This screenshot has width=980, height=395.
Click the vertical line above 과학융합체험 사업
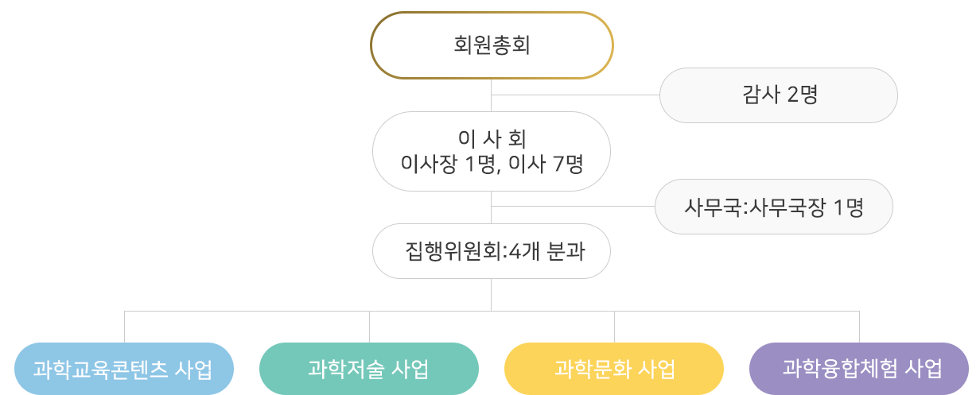pos(859,327)
